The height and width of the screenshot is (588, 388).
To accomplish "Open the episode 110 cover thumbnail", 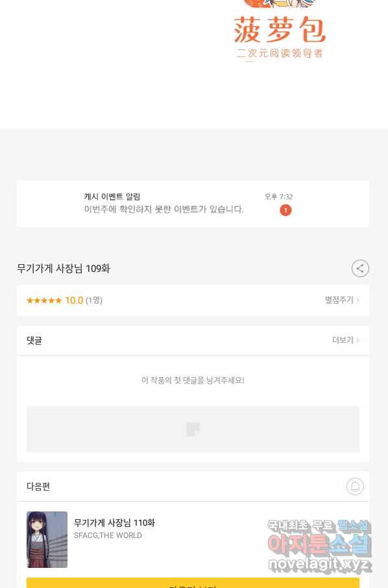I will (x=47, y=539).
